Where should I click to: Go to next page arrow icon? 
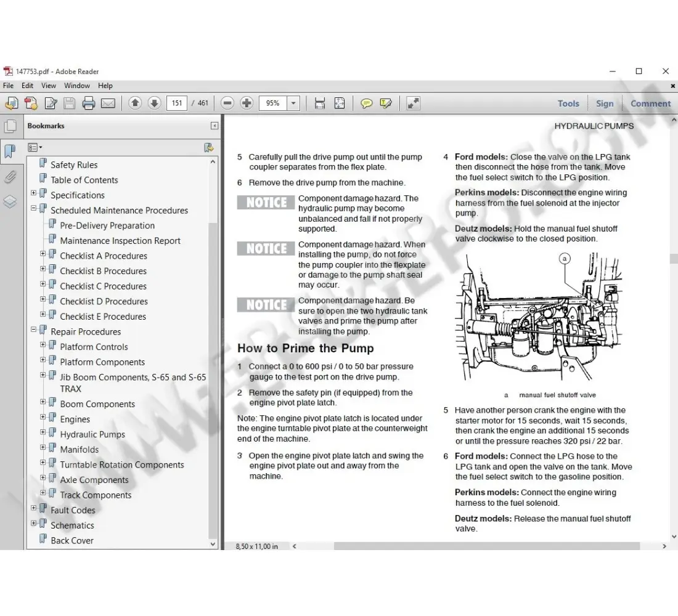(154, 103)
